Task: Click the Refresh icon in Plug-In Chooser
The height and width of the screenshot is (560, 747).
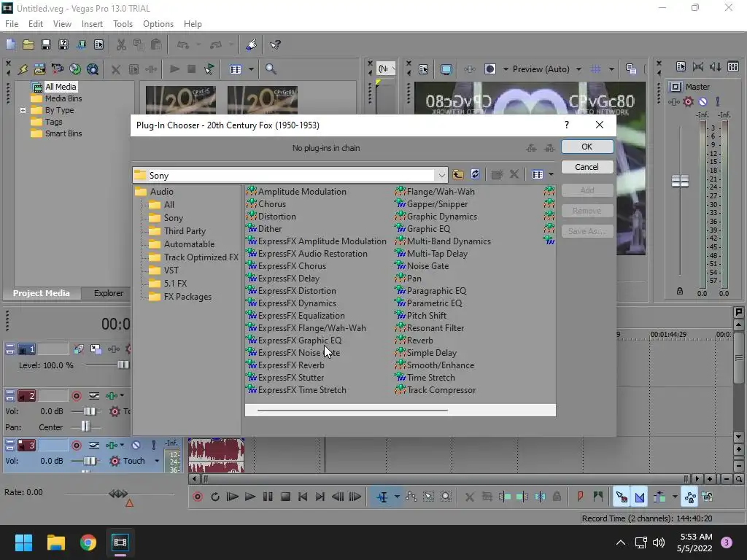Action: 475,174
